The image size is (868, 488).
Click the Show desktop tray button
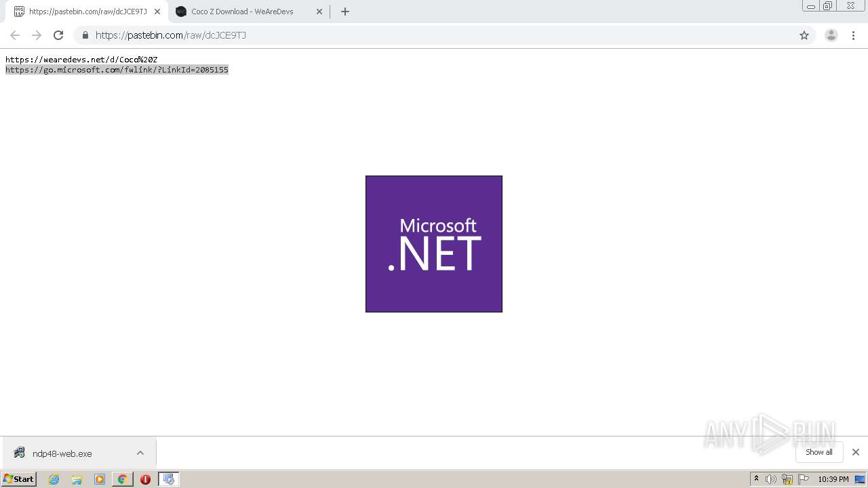(861, 479)
